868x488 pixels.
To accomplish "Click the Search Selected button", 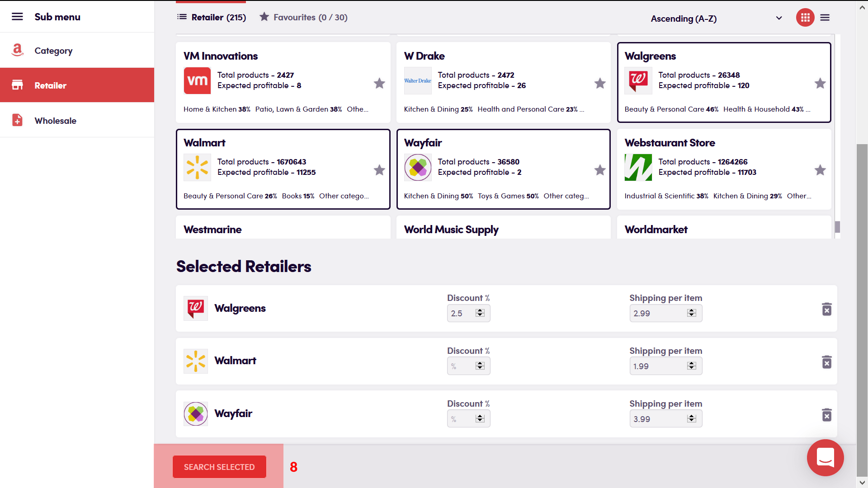I will 219,467.
